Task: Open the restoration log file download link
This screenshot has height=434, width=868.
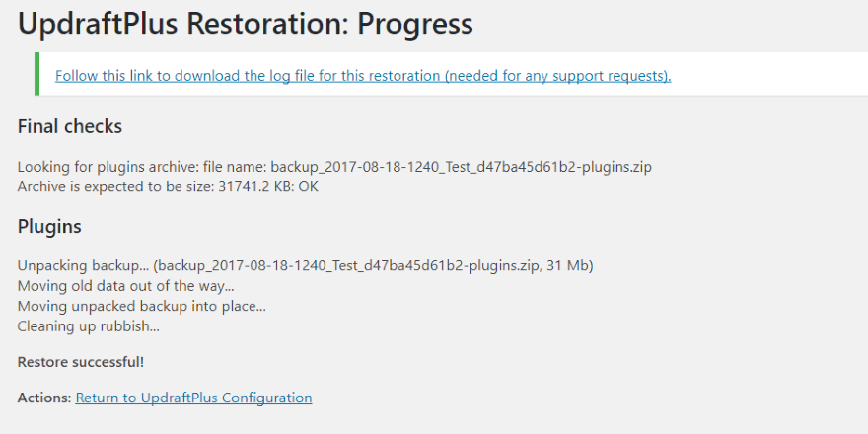Action: 362,76
